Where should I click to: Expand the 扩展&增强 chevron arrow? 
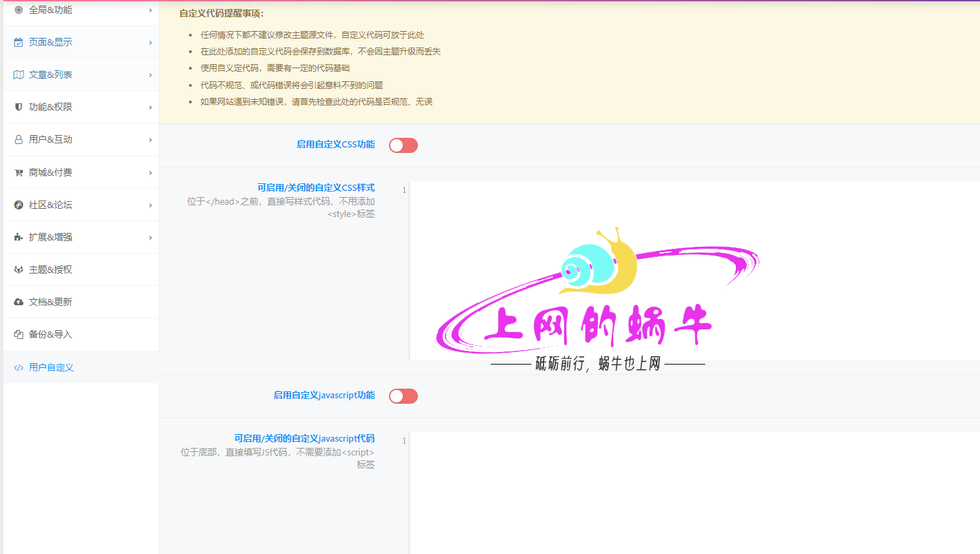(x=150, y=237)
